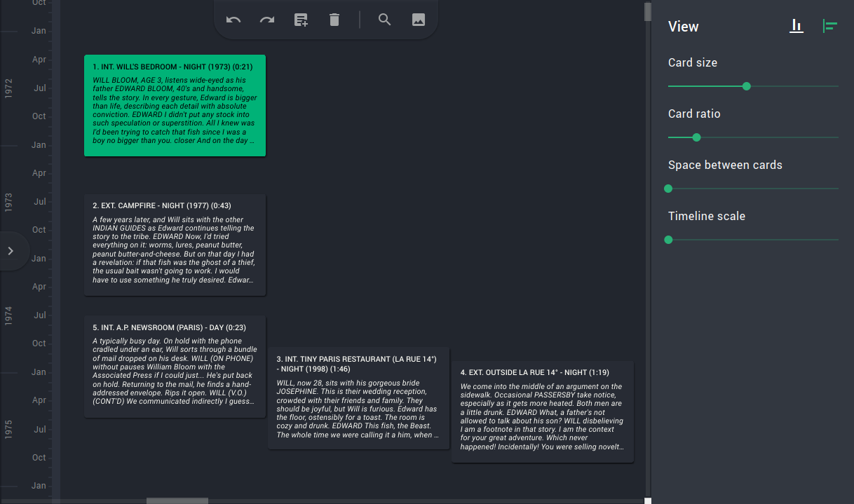Switch to horizontal timeline layout icon
This screenshot has height=504, width=854.
pyautogui.click(x=830, y=27)
